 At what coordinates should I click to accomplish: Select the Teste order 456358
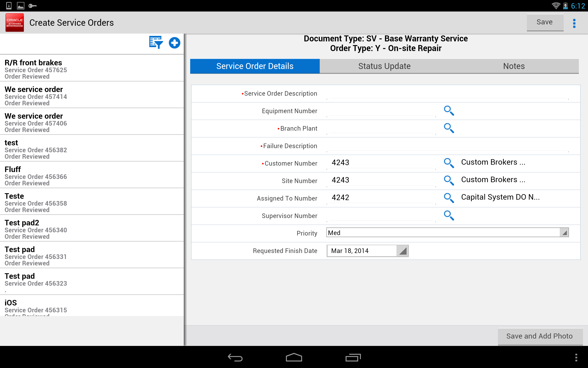click(92, 201)
